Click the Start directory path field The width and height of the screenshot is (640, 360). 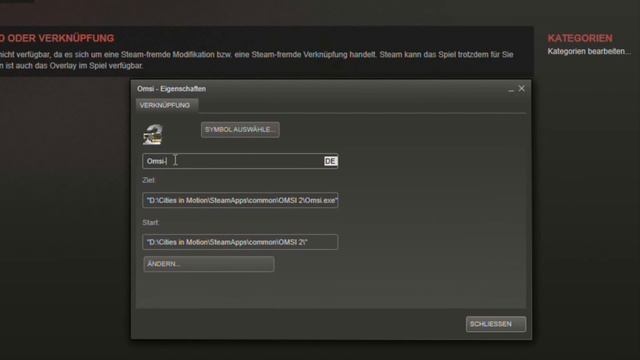(x=240, y=242)
